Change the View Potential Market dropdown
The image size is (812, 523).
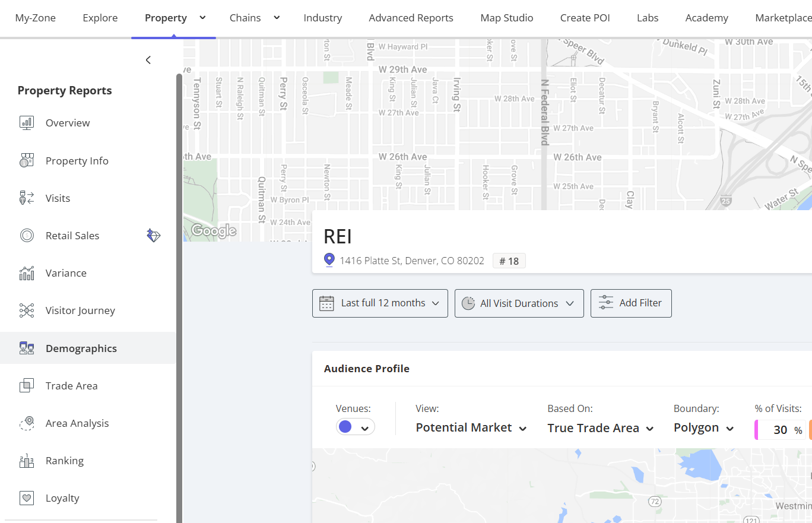coord(471,427)
